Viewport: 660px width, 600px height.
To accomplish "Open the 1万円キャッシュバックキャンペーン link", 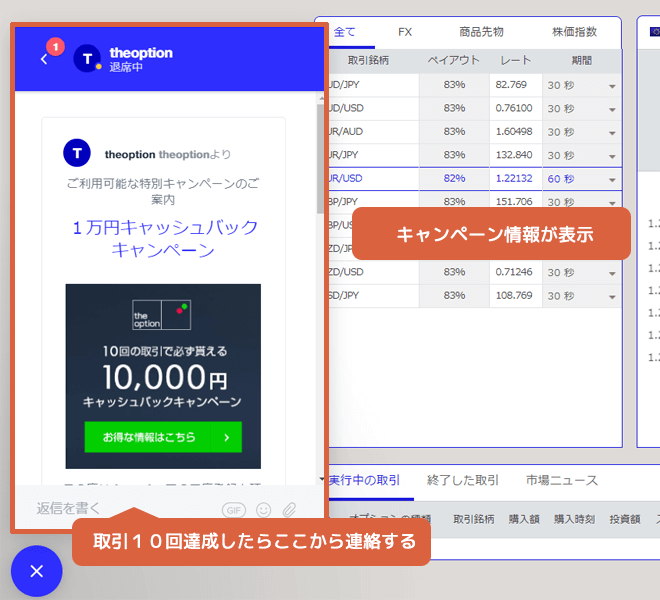I will [x=164, y=238].
